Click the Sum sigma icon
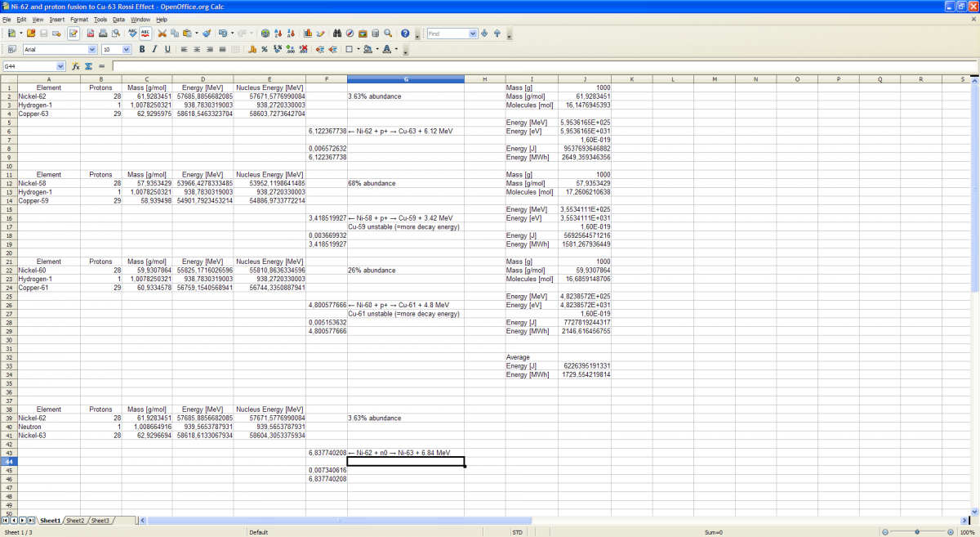This screenshot has width=980, height=537. [x=88, y=66]
